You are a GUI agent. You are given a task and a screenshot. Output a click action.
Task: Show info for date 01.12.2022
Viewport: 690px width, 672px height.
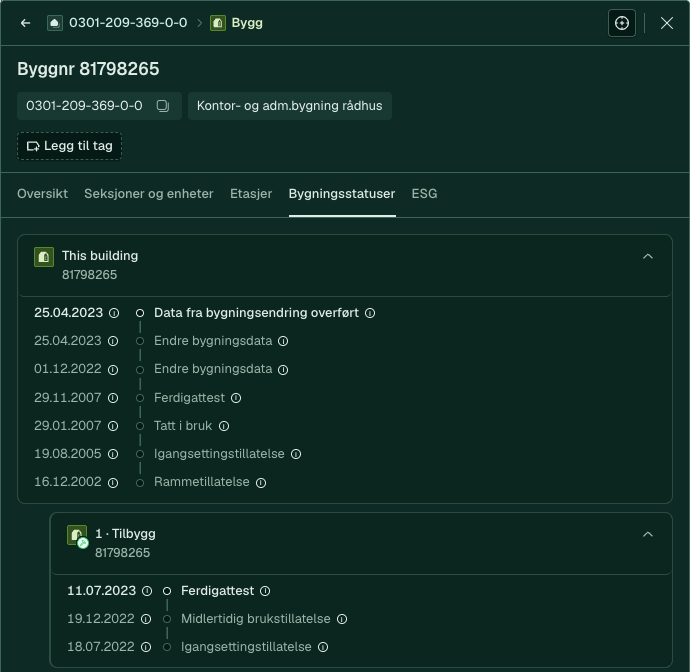[x=113, y=370]
